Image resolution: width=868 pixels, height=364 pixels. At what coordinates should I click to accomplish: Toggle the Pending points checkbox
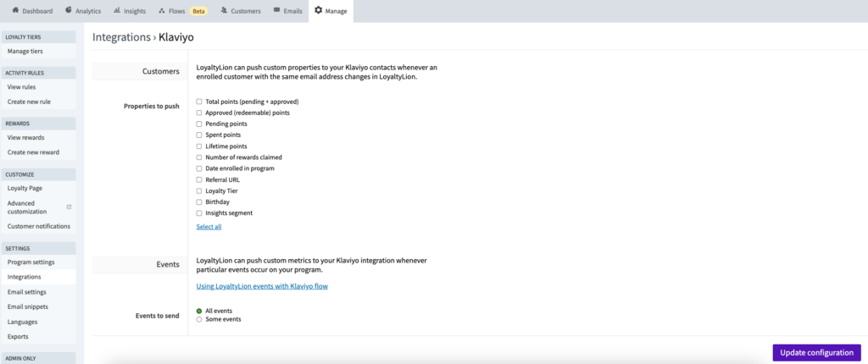pyautogui.click(x=199, y=124)
